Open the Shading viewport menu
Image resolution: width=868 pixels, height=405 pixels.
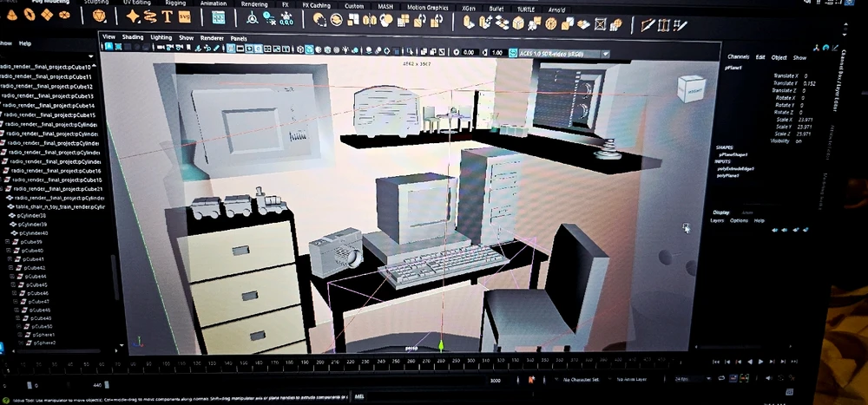(133, 37)
